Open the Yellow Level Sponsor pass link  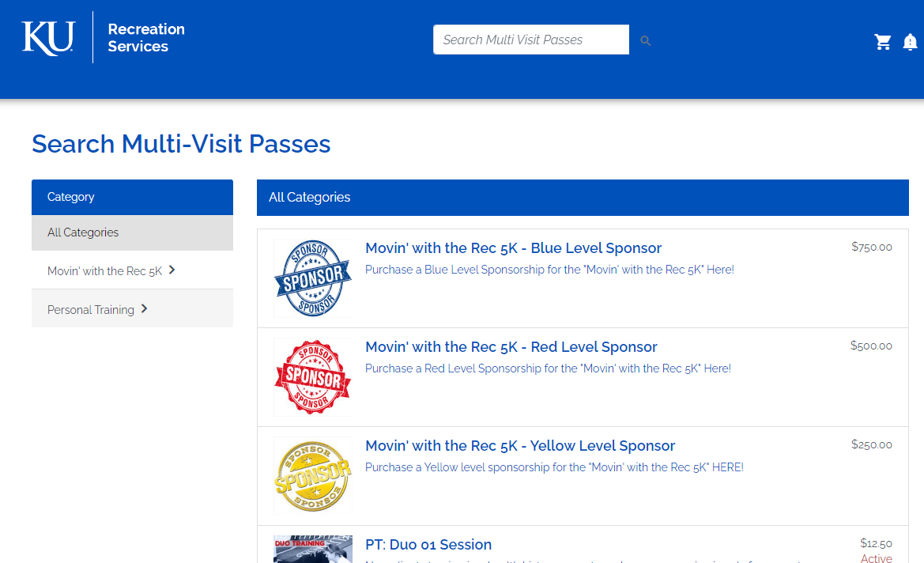520,446
